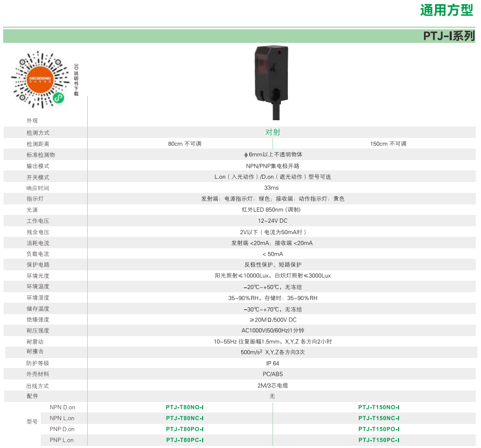
Task: Click model number PTJ-T80NC-I
Action: 184,418
